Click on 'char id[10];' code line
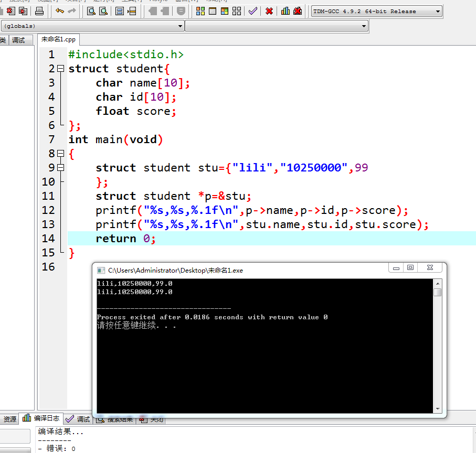 136,97
